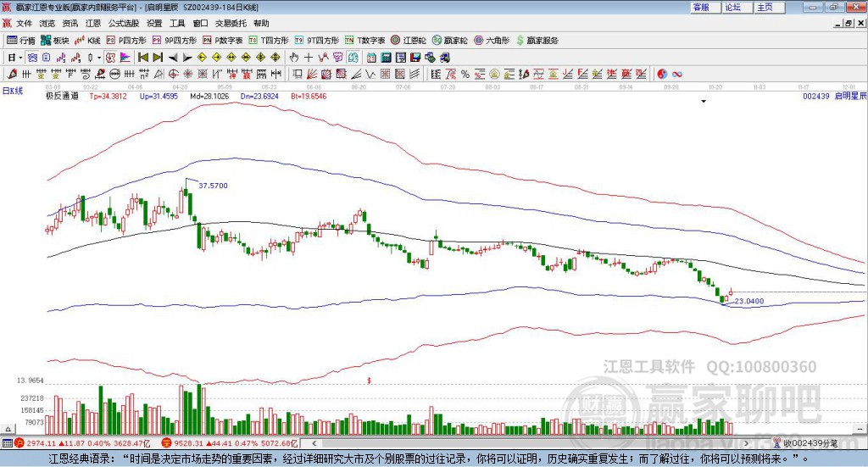This screenshot has height=467, width=868.
Task: Select the Gann fan lines tool
Action: click(x=312, y=74)
